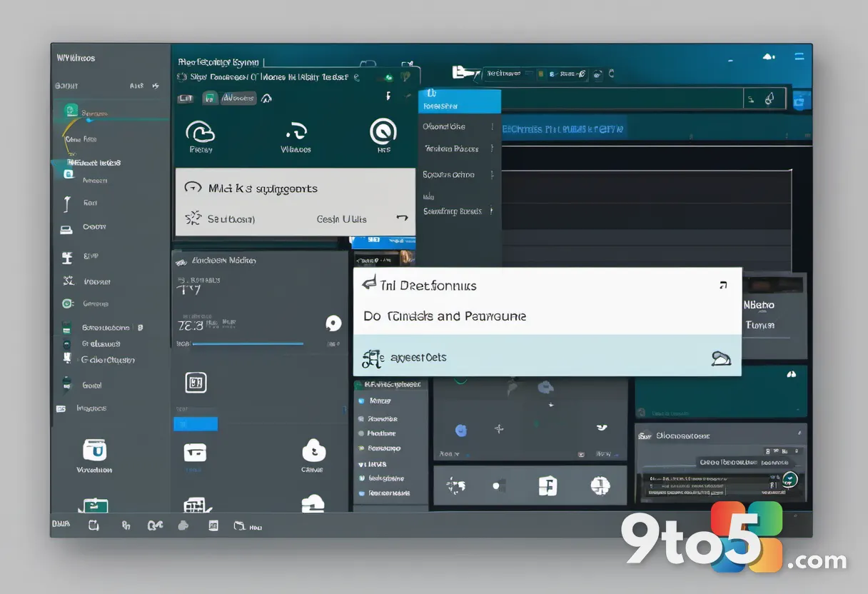The height and width of the screenshot is (594, 868).
Task: Select the blue highlighted top dropdown menu item
Action: coord(460,101)
